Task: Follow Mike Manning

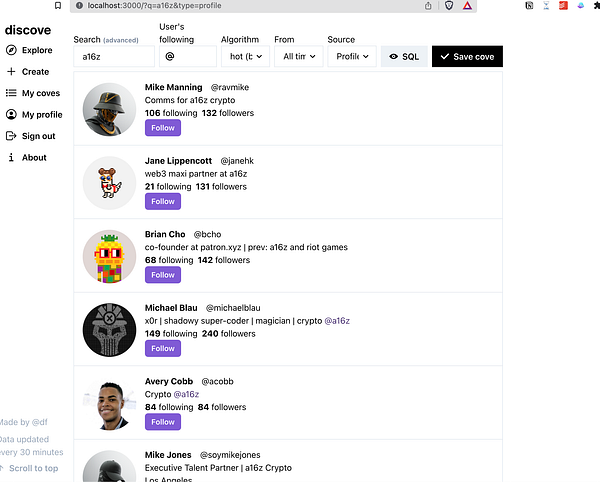Action: pyautogui.click(x=161, y=128)
